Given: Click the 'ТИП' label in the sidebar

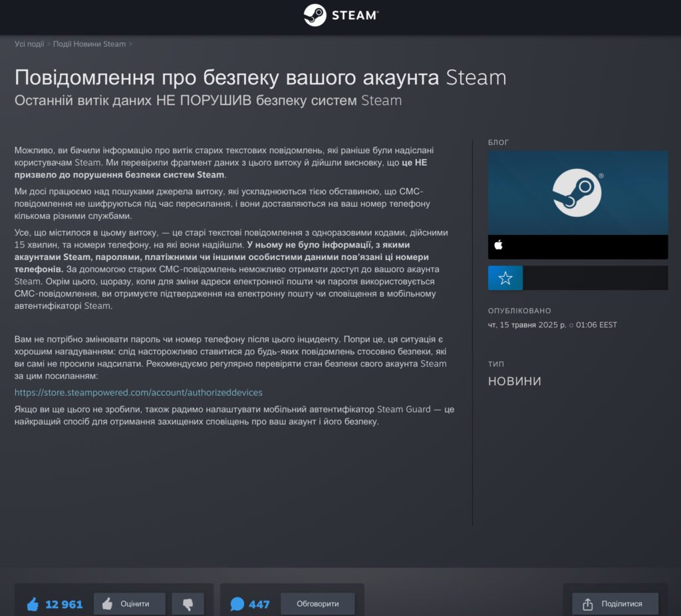Looking at the screenshot, I should pos(496,364).
